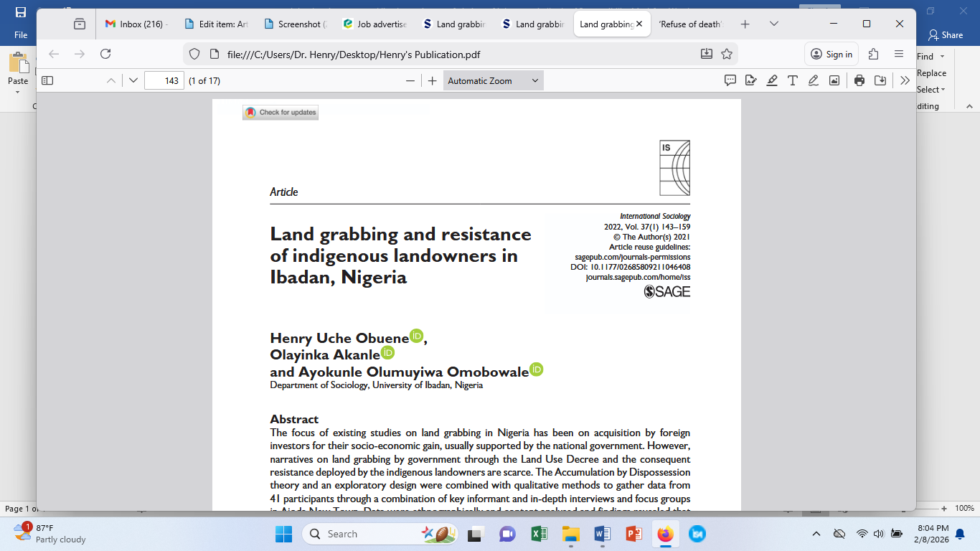Click the zoom out minus button
Image resolution: width=980 pixels, height=551 pixels.
(410, 81)
